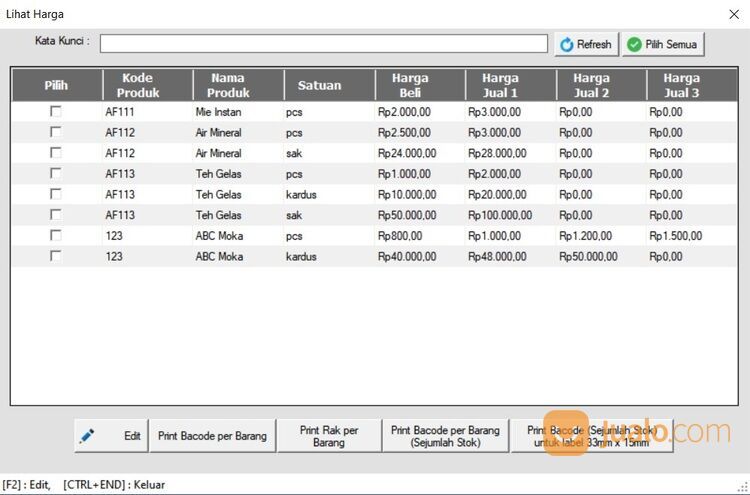Click Print Rak per Barang button

pyautogui.click(x=328, y=436)
